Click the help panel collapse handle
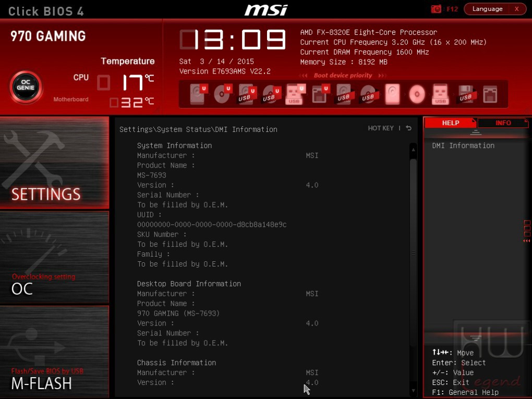This screenshot has height=399, width=532. (x=476, y=132)
